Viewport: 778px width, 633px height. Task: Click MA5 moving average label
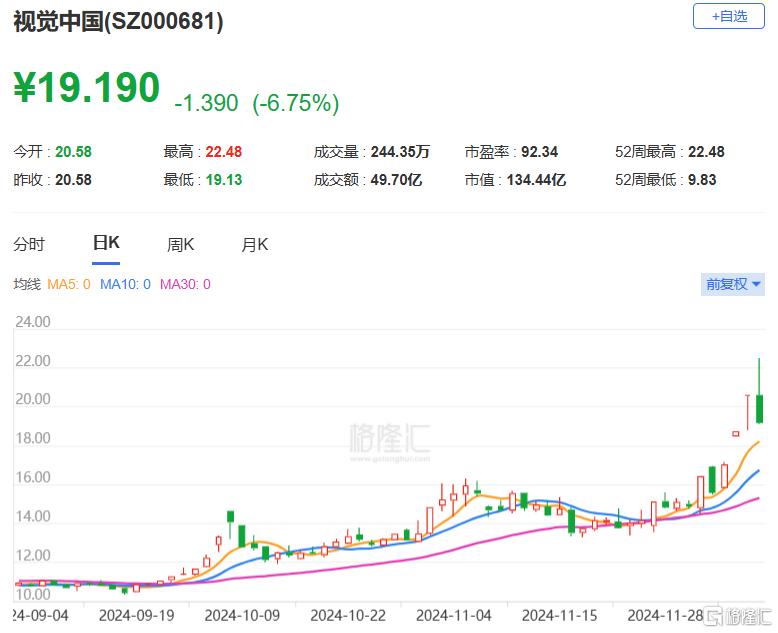coord(69,284)
